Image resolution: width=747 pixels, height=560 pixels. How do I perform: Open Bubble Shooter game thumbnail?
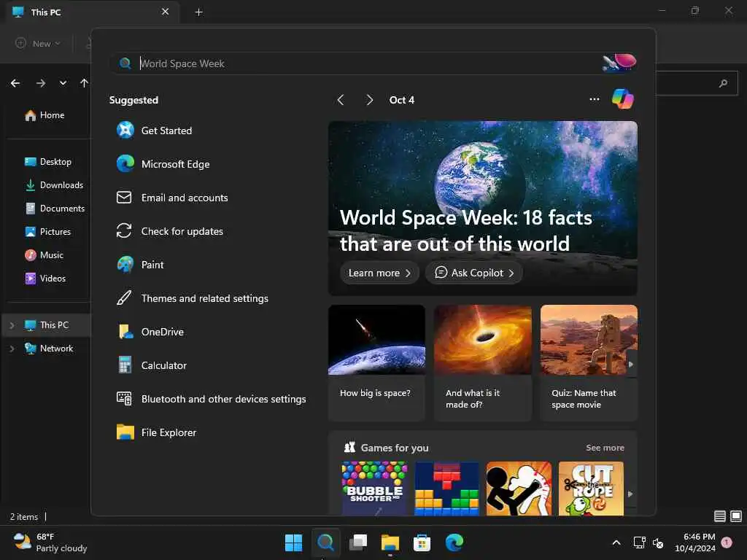tap(374, 489)
